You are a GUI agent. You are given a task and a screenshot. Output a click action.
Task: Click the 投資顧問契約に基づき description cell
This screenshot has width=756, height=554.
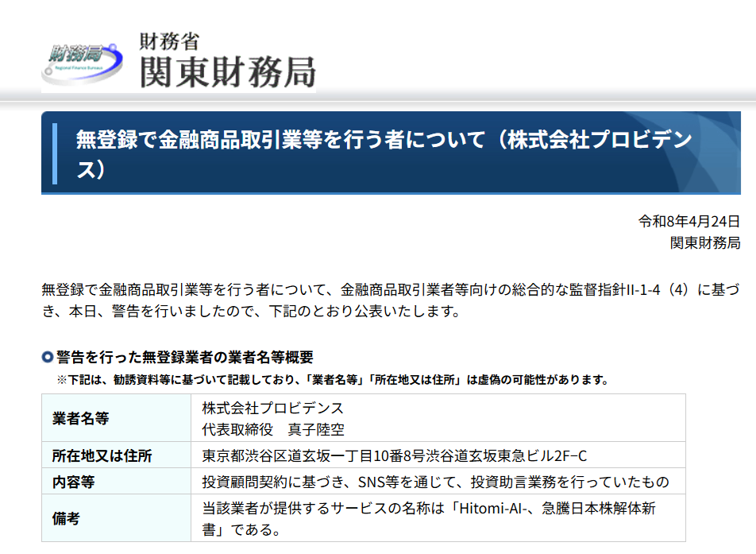(438, 481)
